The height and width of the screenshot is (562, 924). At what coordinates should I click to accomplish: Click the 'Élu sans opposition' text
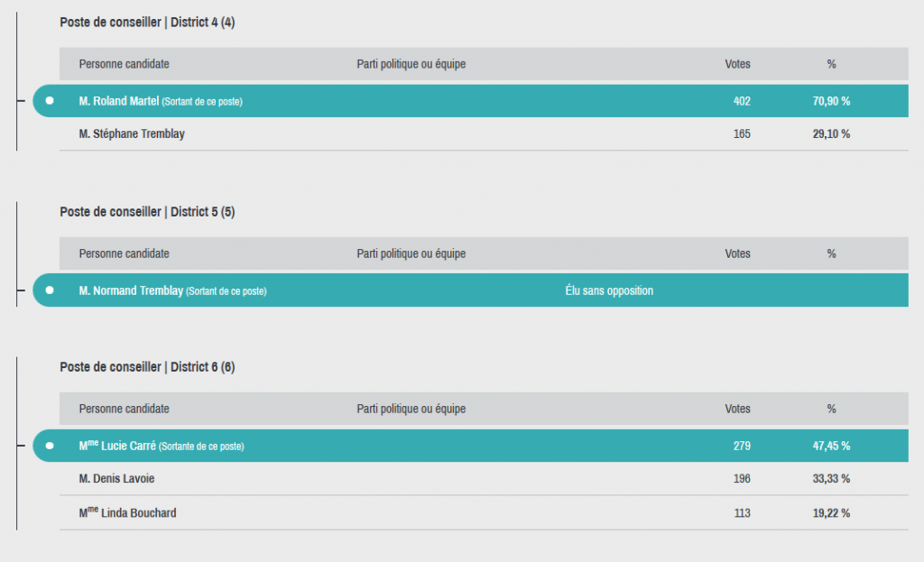tap(609, 290)
